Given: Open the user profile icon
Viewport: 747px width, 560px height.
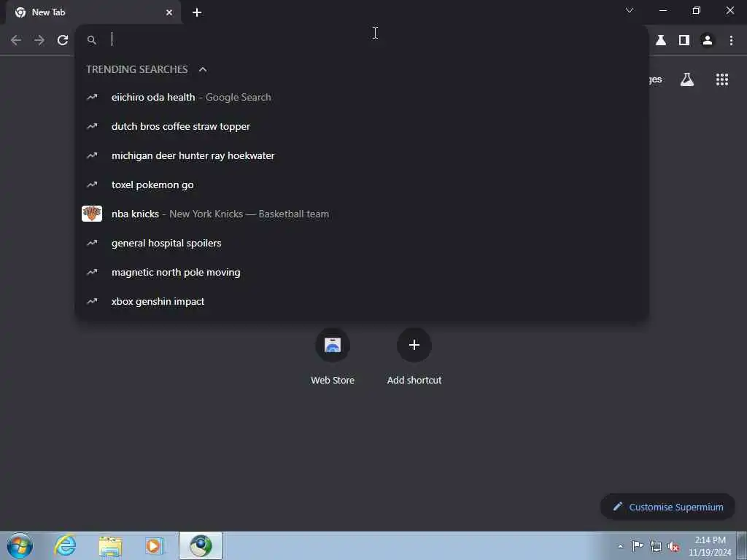Looking at the screenshot, I should [x=708, y=41].
